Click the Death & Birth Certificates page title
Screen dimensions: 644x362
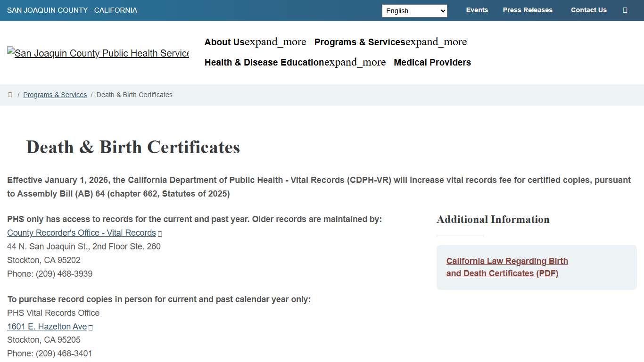[133, 148]
